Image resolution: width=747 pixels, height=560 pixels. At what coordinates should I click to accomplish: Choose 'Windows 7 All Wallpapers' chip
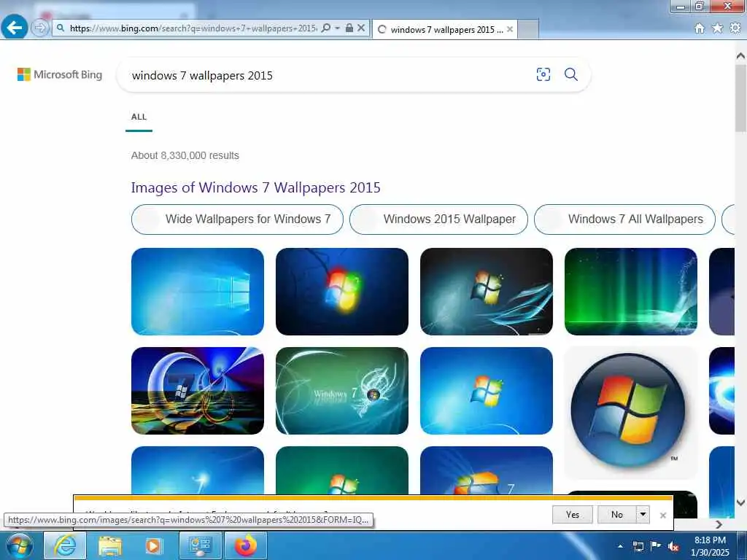[x=624, y=219]
